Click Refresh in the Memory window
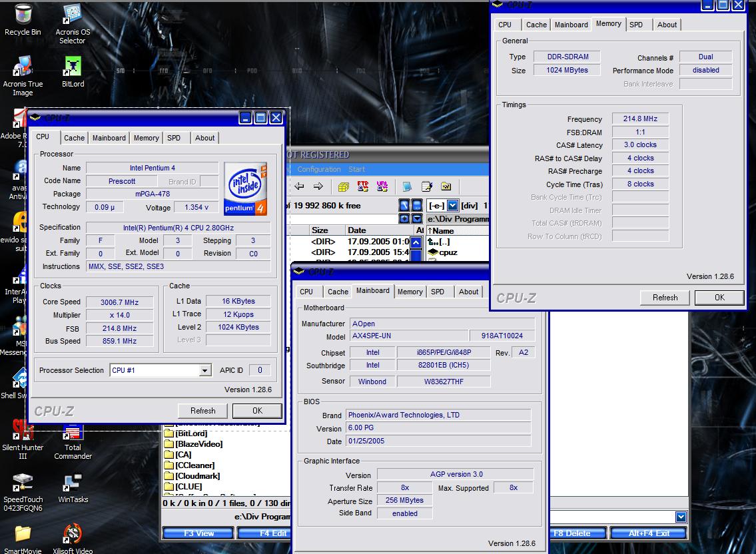 point(665,298)
